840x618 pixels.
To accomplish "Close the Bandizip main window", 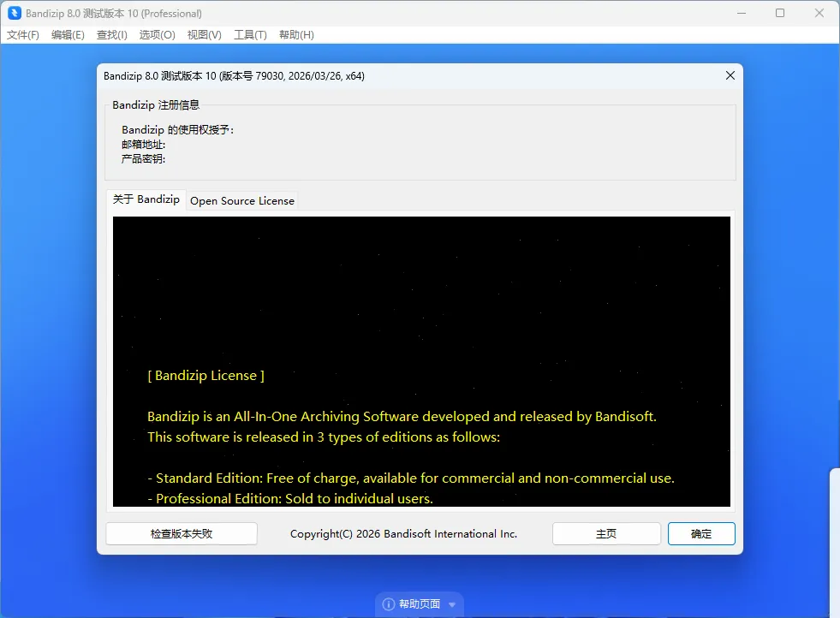I will tap(819, 13).
